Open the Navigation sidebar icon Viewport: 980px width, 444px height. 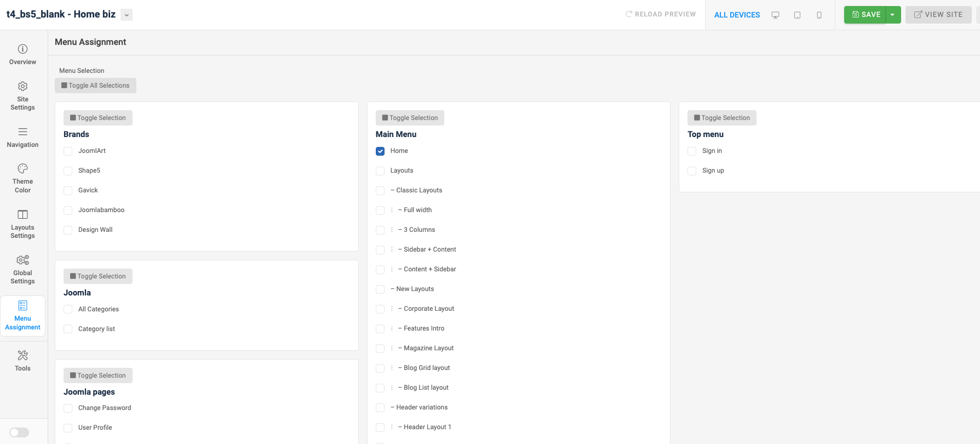pos(22,132)
